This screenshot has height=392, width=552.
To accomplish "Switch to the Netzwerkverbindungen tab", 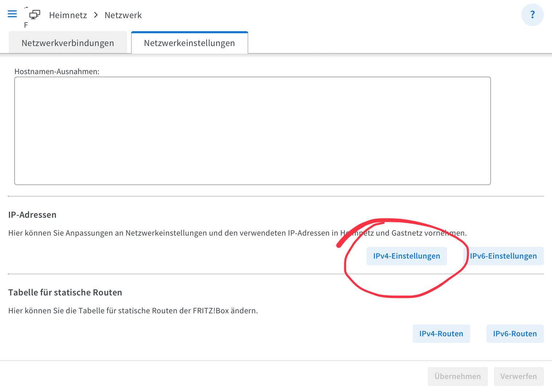I will 68,43.
